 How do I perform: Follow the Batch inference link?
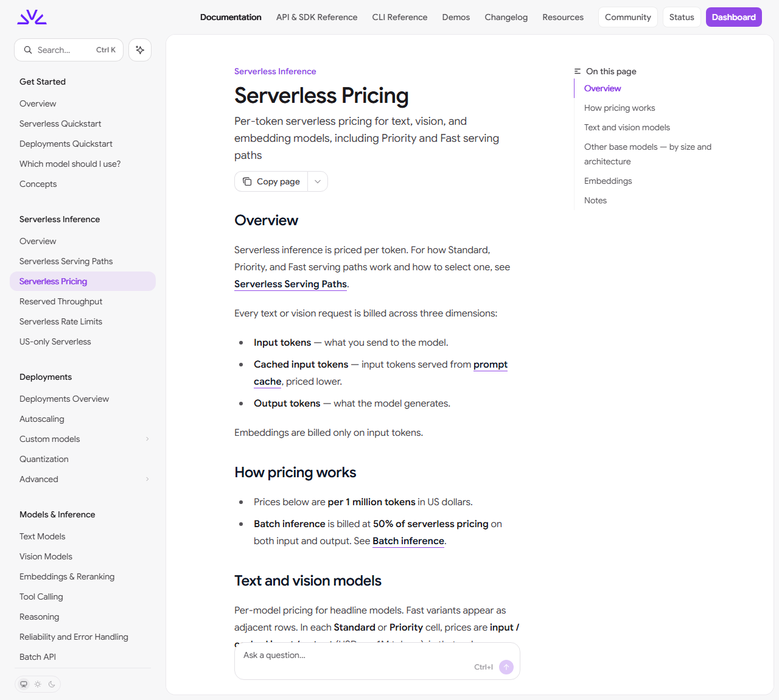click(x=408, y=541)
